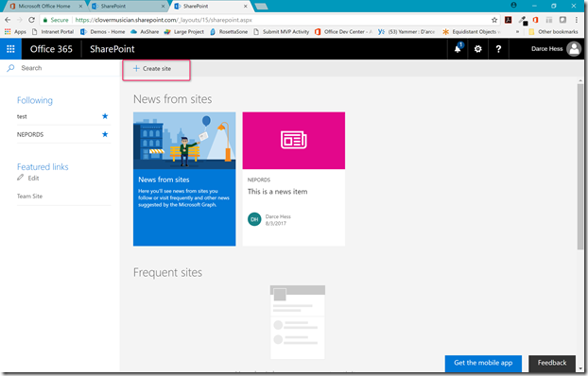Click the Chrome profile icon in title bar
This screenshot has width=588, height=376.
click(513, 6)
